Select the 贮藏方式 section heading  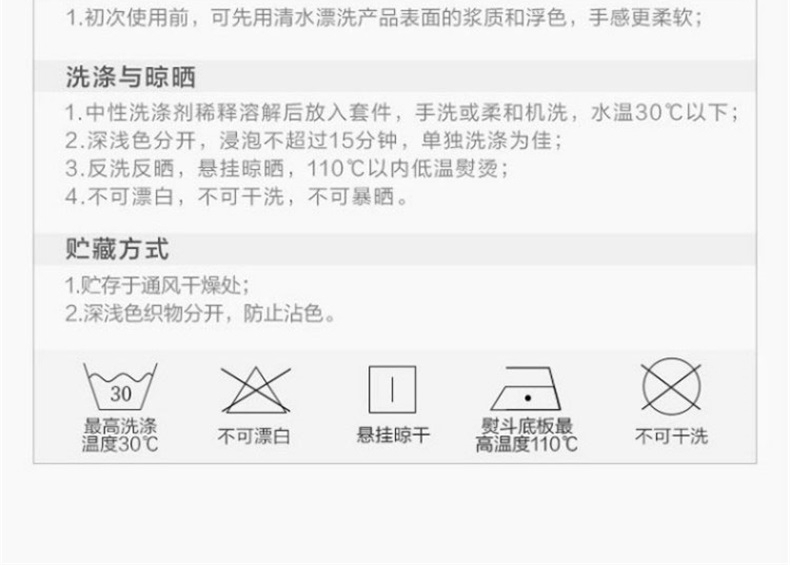point(117,249)
